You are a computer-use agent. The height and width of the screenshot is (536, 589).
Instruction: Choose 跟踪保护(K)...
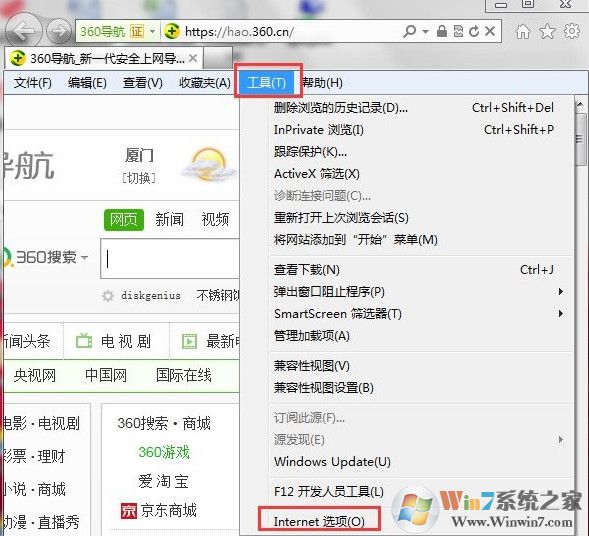pyautogui.click(x=407, y=152)
